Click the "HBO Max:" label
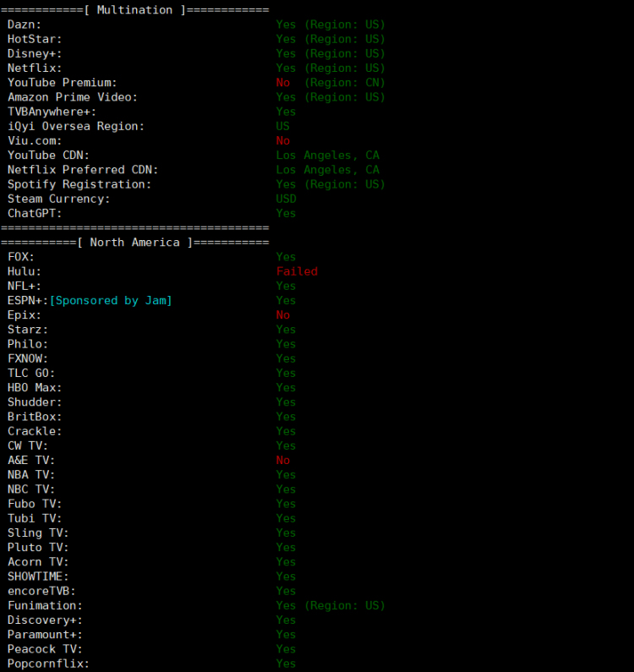Screen dimensions: 634x672 coord(35,388)
